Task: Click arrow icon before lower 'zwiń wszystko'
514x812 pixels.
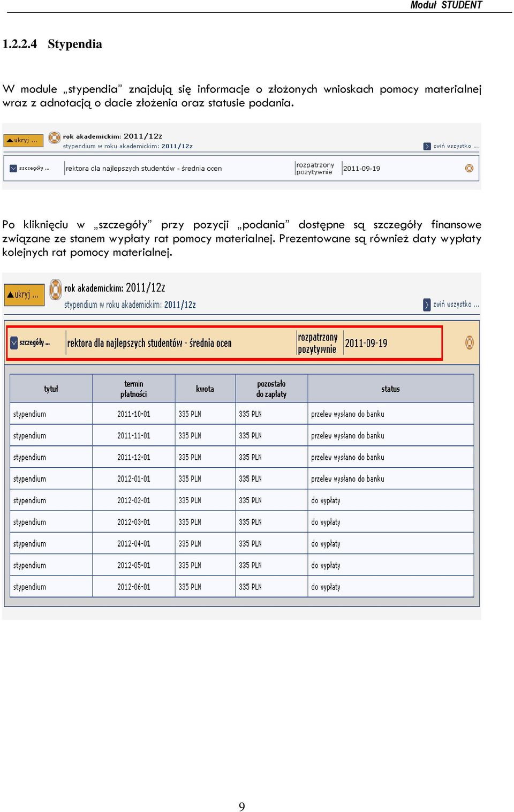Action: (427, 305)
